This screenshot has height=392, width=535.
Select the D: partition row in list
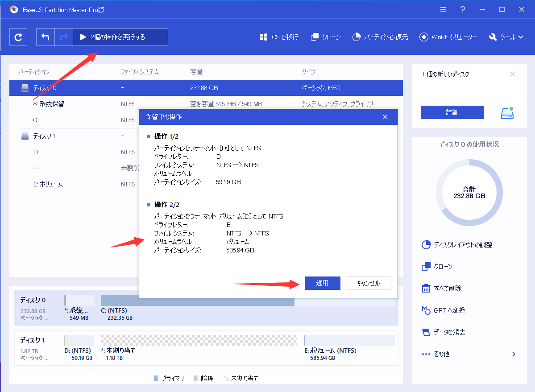pyautogui.click(x=74, y=152)
